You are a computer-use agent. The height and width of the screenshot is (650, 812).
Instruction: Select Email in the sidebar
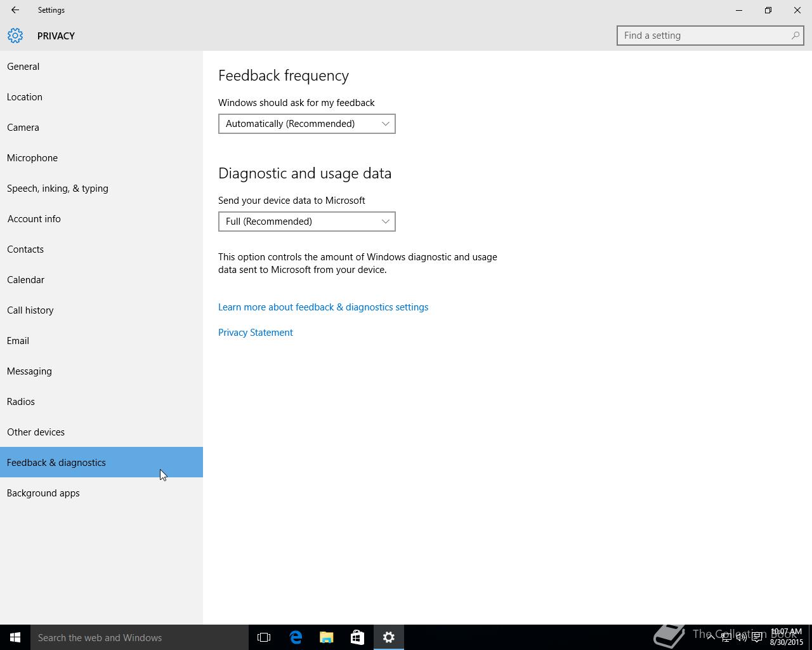(x=101, y=341)
